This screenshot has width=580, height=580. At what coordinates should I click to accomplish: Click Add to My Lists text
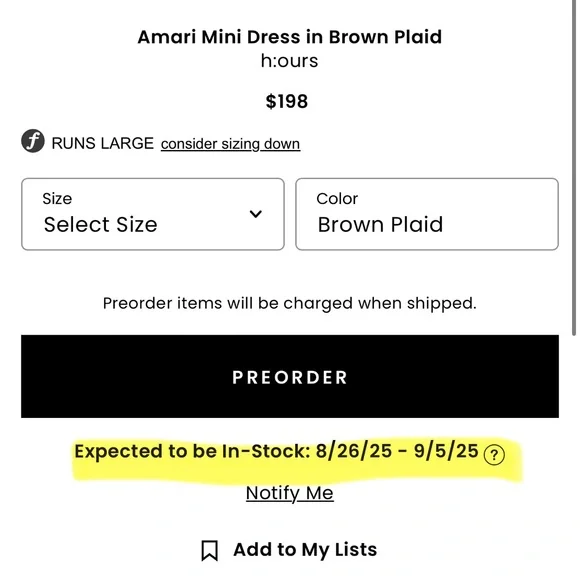click(x=305, y=550)
